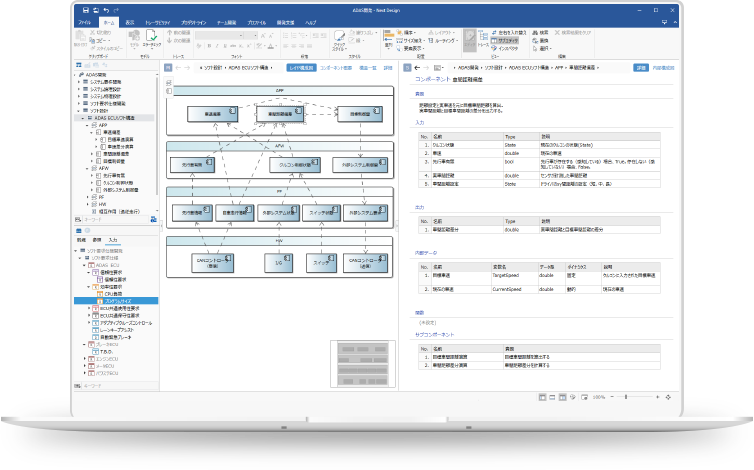754x470 pixels.
Task: Click the back arrow in the right pane
Action: click(x=417, y=68)
